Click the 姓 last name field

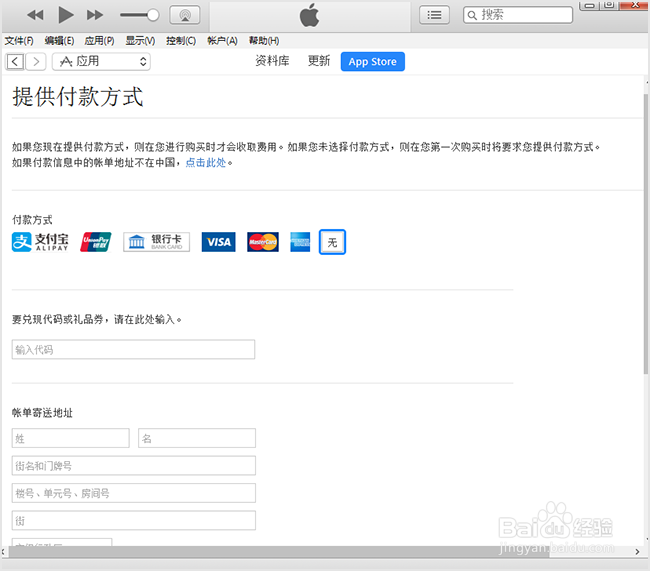coord(70,438)
